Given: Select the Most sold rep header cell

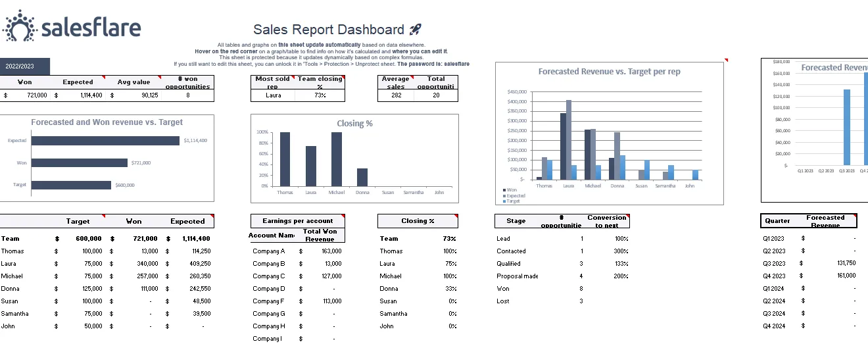Looking at the screenshot, I should [273, 82].
